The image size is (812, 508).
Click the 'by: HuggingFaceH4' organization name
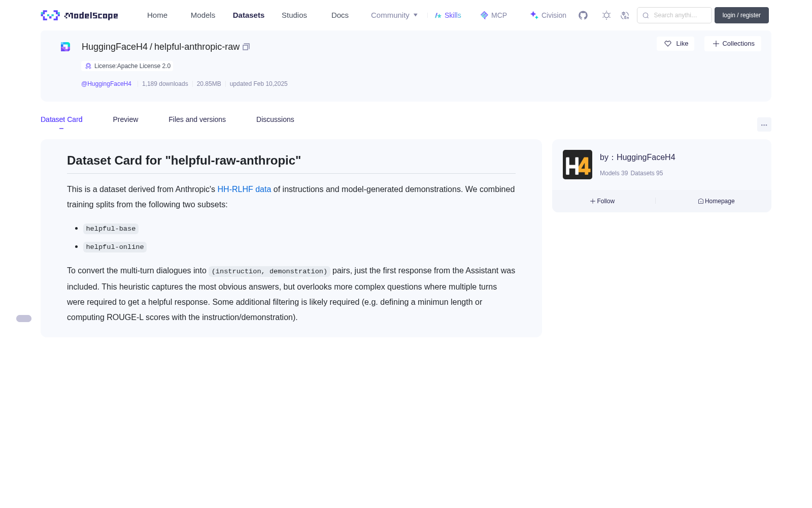(x=637, y=157)
